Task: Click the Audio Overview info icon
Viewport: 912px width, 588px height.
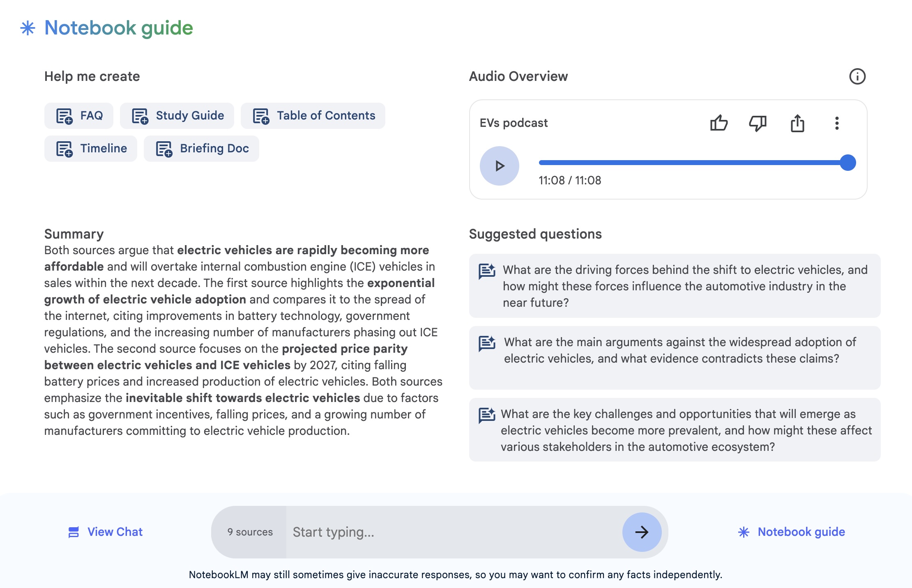Action: [857, 76]
